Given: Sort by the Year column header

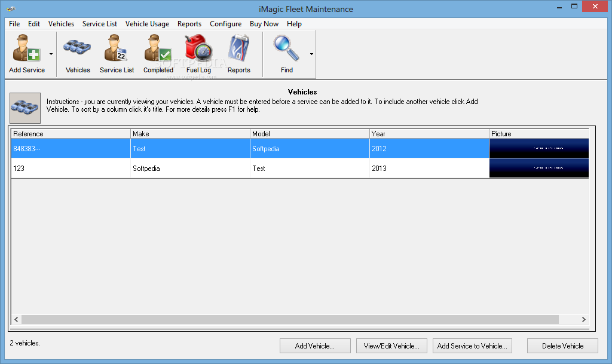Looking at the screenshot, I should [x=429, y=133].
